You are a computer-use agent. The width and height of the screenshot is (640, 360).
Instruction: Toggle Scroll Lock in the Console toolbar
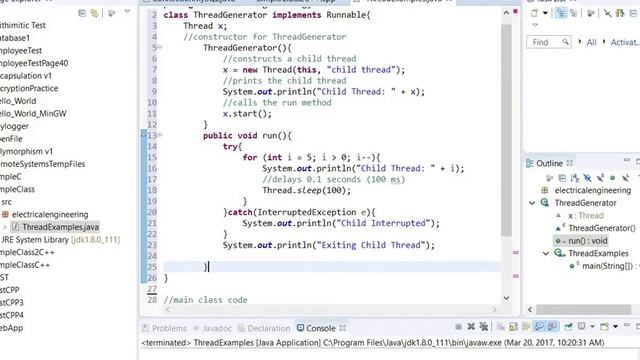point(513,327)
